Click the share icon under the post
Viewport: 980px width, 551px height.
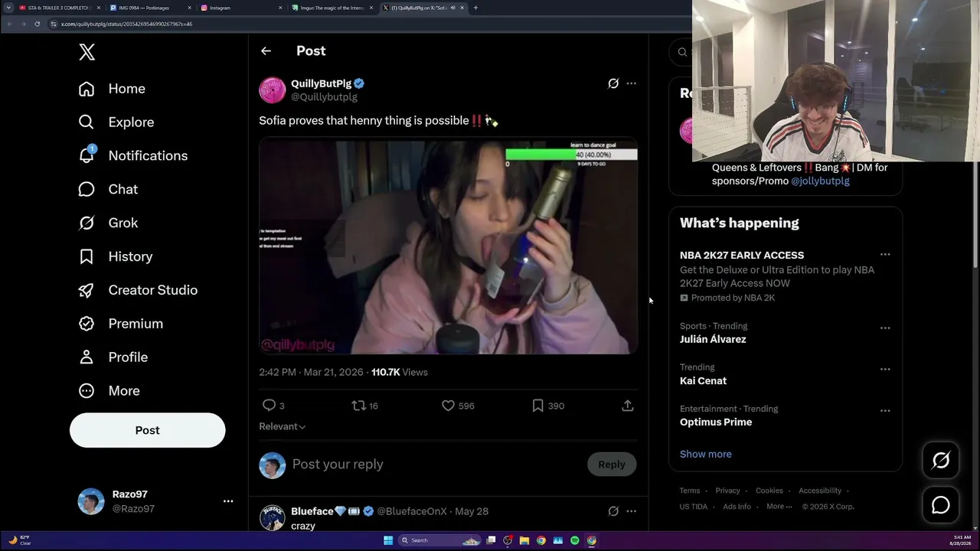[628, 406]
